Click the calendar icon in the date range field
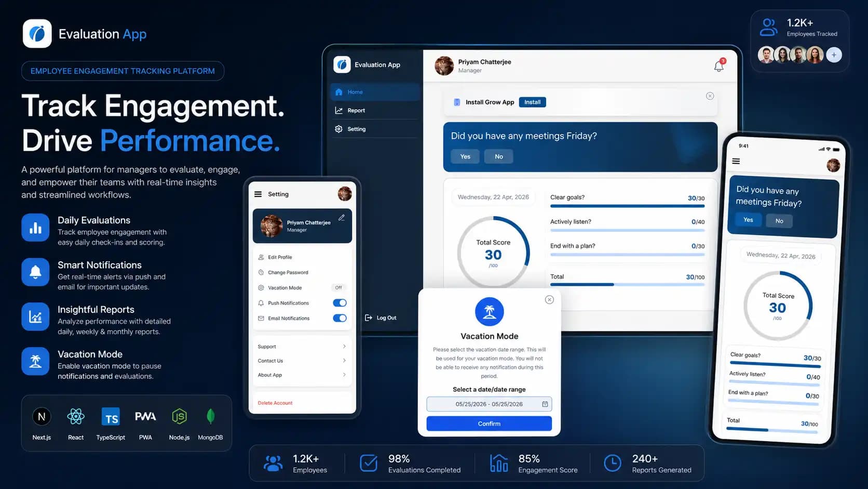Viewport: 868px width, 489px height. (x=545, y=404)
